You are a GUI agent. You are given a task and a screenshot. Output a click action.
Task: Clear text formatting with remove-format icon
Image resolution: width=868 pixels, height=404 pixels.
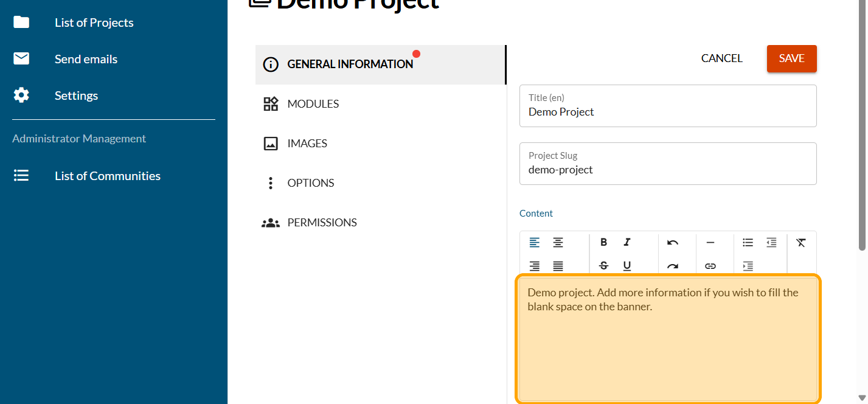[x=800, y=242]
